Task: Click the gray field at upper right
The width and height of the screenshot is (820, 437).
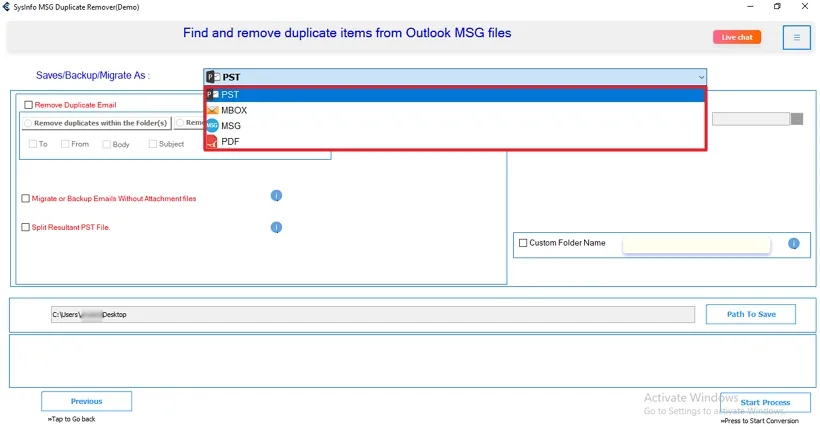Action: click(x=750, y=119)
